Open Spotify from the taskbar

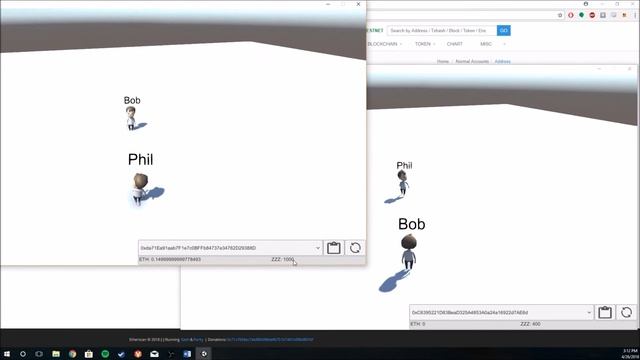tap(105, 354)
